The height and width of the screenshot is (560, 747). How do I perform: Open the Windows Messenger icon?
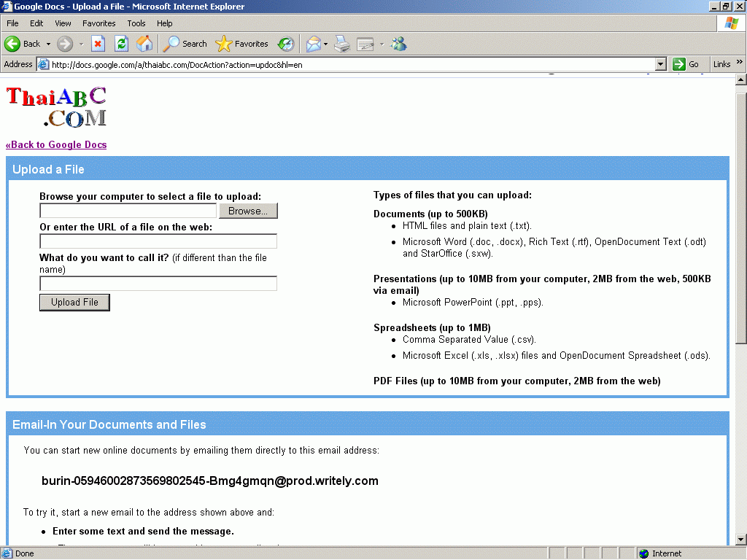coord(398,44)
